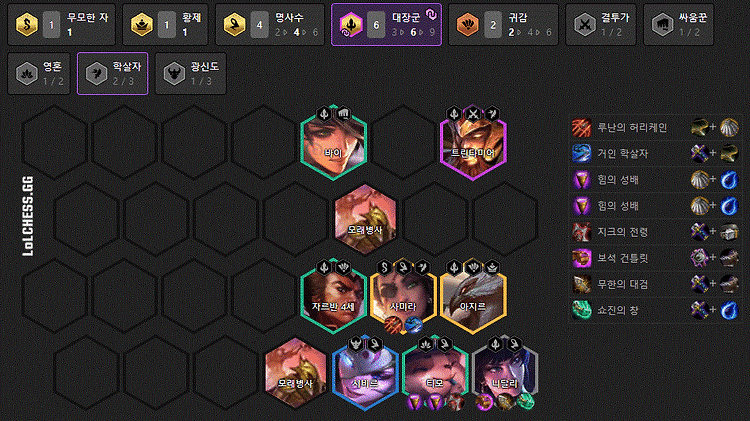Click the 지크의 전령 item icon

click(x=582, y=232)
